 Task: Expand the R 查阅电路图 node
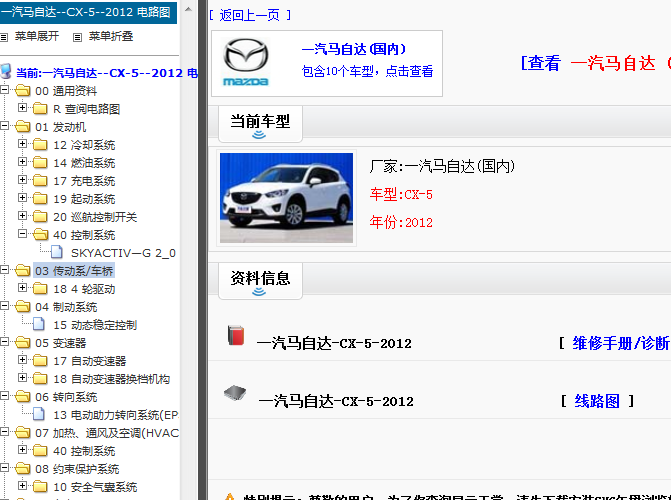22,107
